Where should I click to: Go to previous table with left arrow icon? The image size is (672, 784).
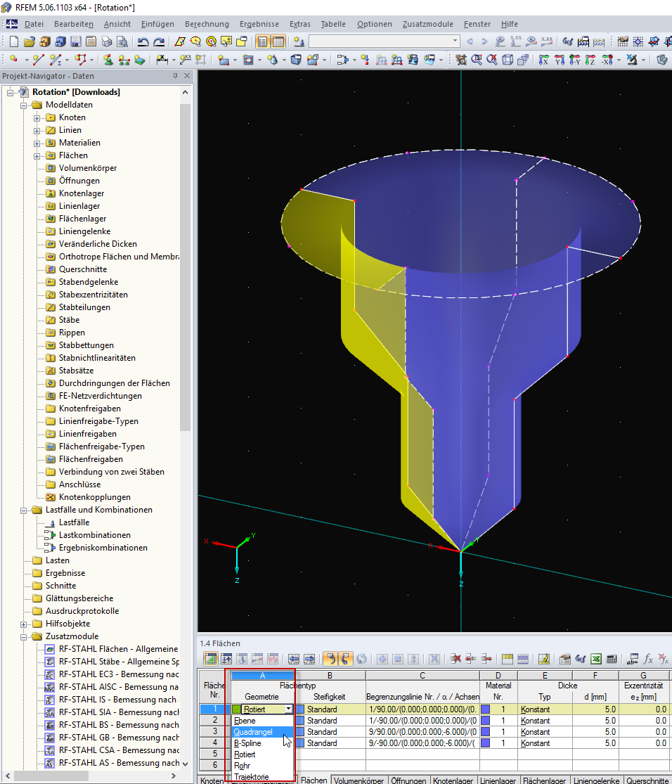point(294,659)
